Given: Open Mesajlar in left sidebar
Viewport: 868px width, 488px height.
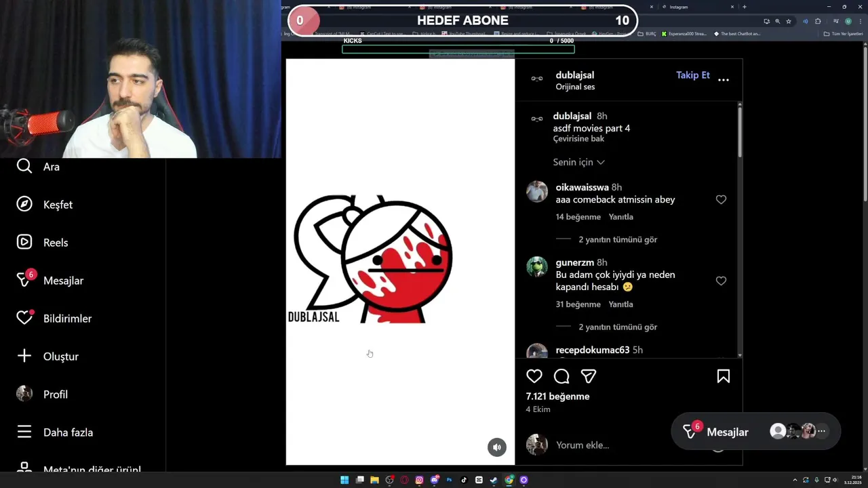Looking at the screenshot, I should (50, 280).
